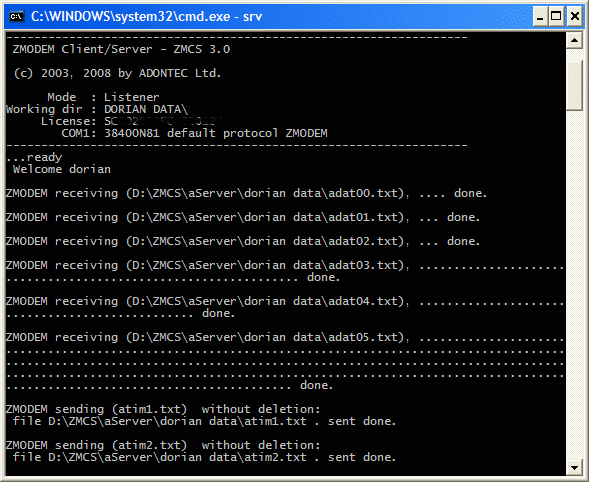The image size is (589, 482).
Task: Click the title bar text C:\WINDOWS\system32\cmd.exe
Action: click(x=130, y=17)
